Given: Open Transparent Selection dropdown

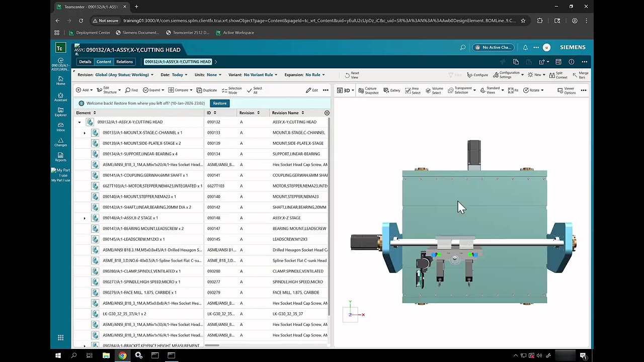Looking at the screenshot, I should [462, 90].
